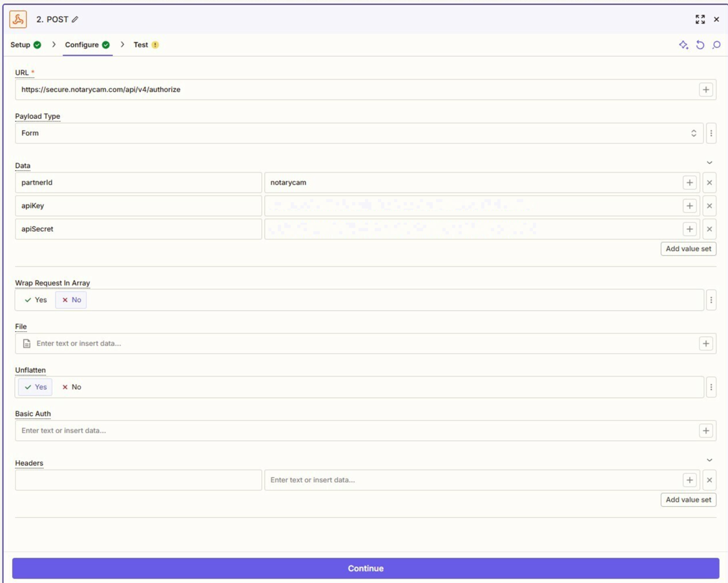
Task: Click the Wrap Request In Array label
Action: (52, 283)
